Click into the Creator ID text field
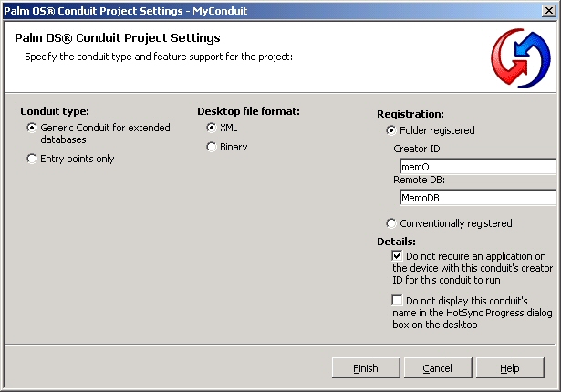Screen dimensions: 561x392 pos(478,167)
